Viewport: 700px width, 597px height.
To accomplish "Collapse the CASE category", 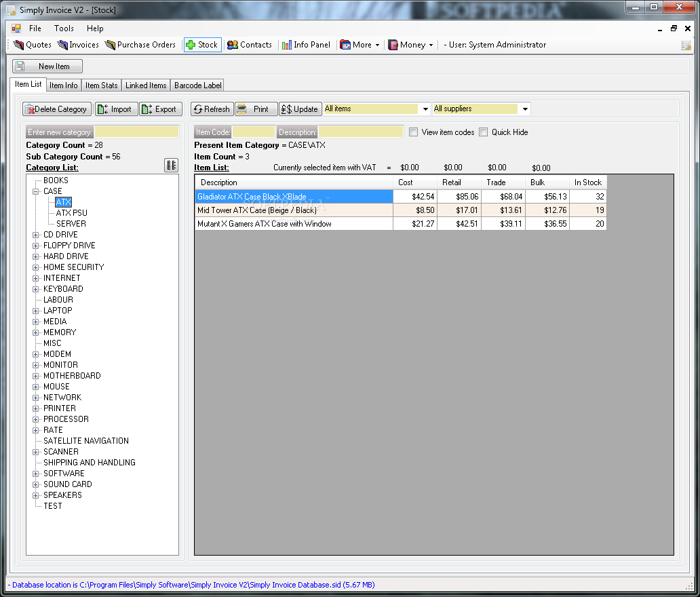I will pos(36,191).
